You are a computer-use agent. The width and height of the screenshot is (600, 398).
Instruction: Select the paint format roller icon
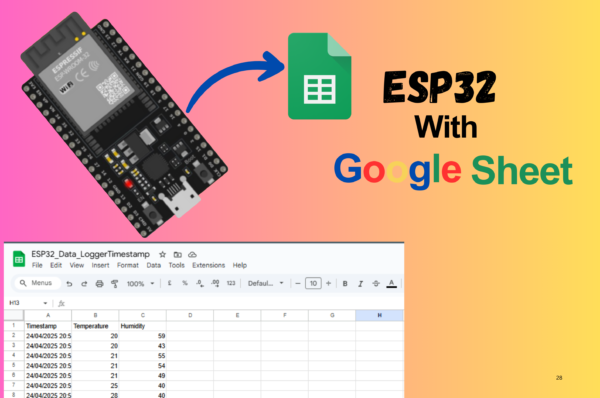114,284
